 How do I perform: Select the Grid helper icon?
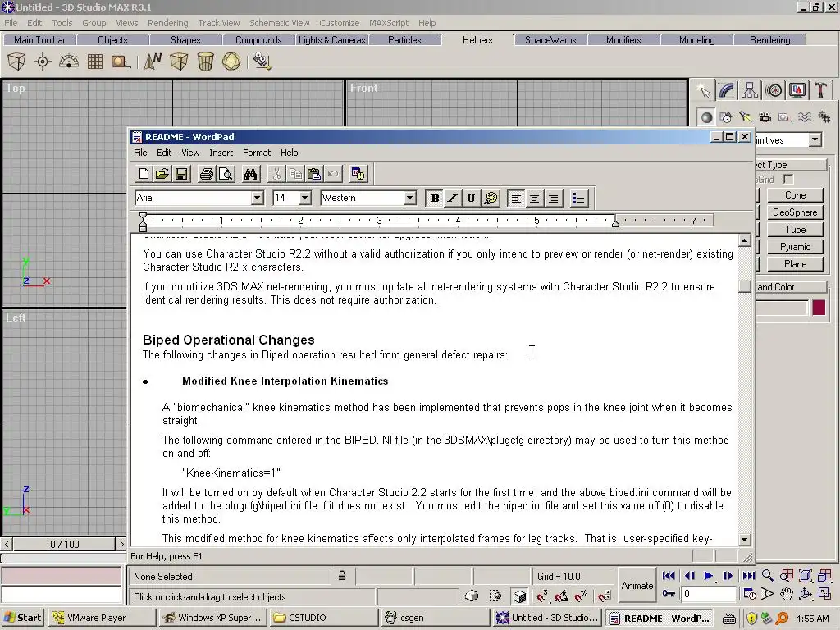[95, 62]
